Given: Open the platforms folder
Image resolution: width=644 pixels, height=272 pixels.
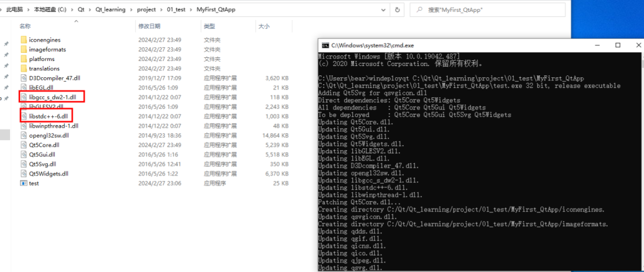Looking at the screenshot, I should tap(42, 59).
